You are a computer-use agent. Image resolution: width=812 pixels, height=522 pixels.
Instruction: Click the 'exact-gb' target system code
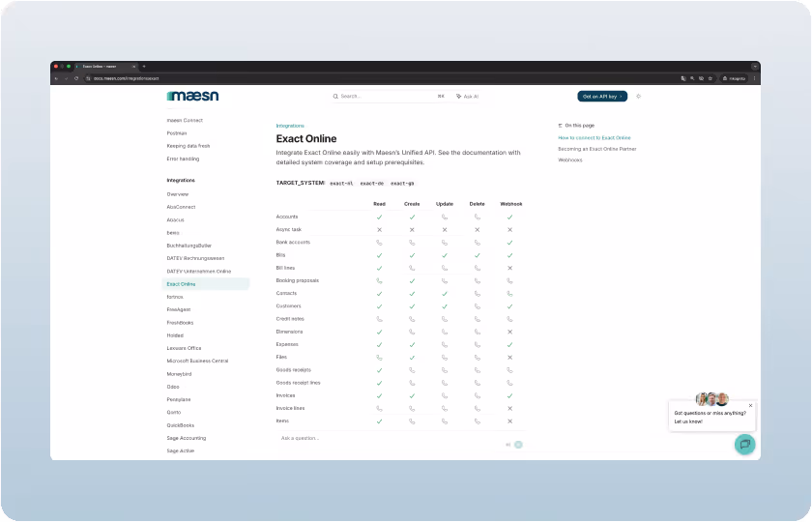[x=402, y=184]
